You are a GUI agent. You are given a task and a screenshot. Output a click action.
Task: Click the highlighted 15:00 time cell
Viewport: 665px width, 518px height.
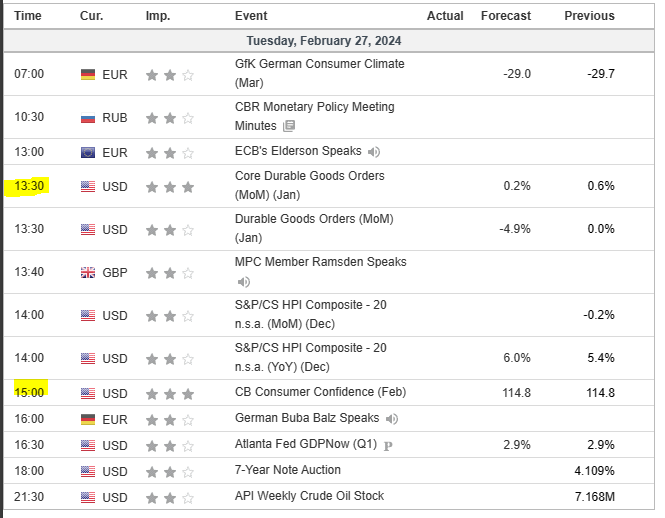pos(28,393)
